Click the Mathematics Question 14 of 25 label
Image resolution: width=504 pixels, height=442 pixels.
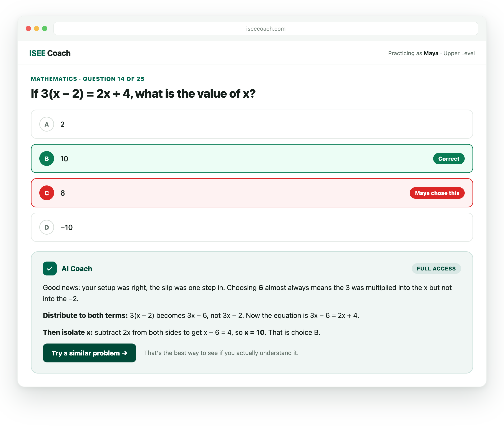point(88,79)
